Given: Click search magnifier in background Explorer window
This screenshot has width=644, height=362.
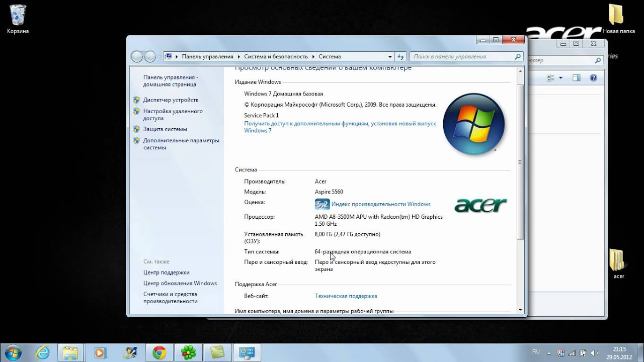Looking at the screenshot, I should tap(598, 61).
